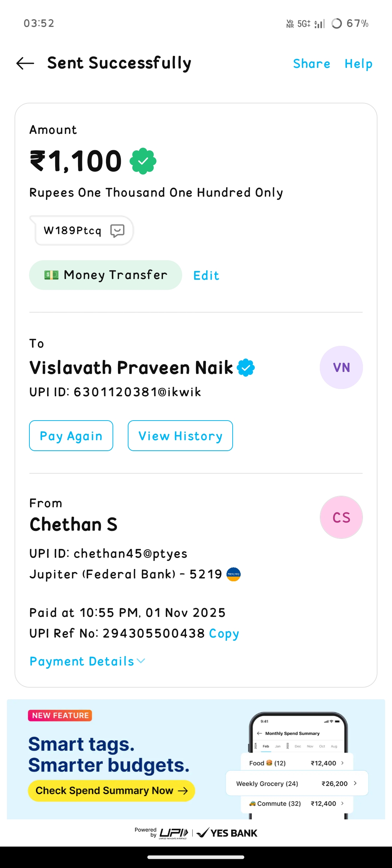
Task: Open Food category in spend summary
Action: pos(297,763)
